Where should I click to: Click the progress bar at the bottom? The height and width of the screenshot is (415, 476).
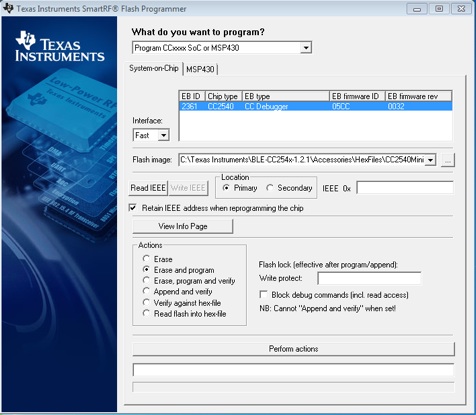293,387
